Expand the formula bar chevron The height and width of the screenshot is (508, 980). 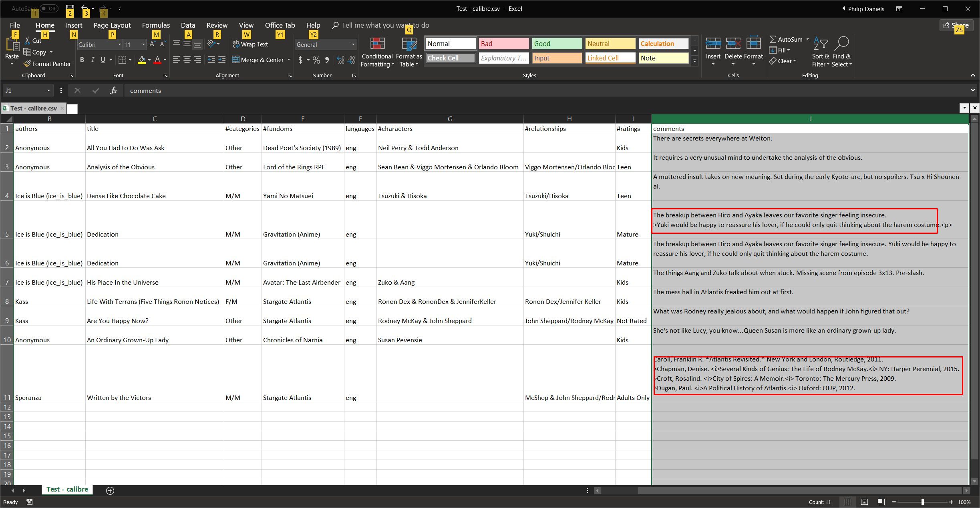coord(972,90)
